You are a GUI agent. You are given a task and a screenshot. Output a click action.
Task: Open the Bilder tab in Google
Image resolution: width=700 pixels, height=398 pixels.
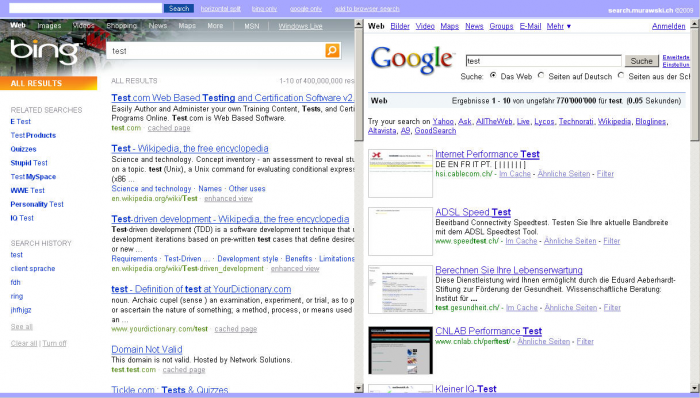(x=400, y=26)
